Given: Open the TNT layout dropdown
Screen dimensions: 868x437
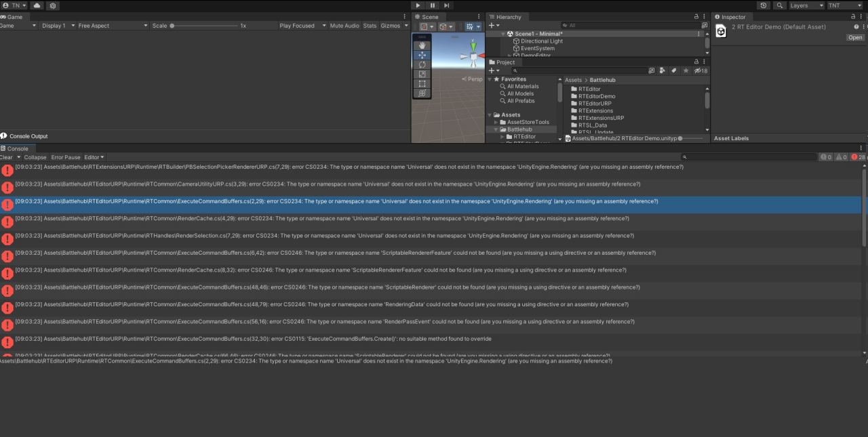Looking at the screenshot, I should 845,5.
